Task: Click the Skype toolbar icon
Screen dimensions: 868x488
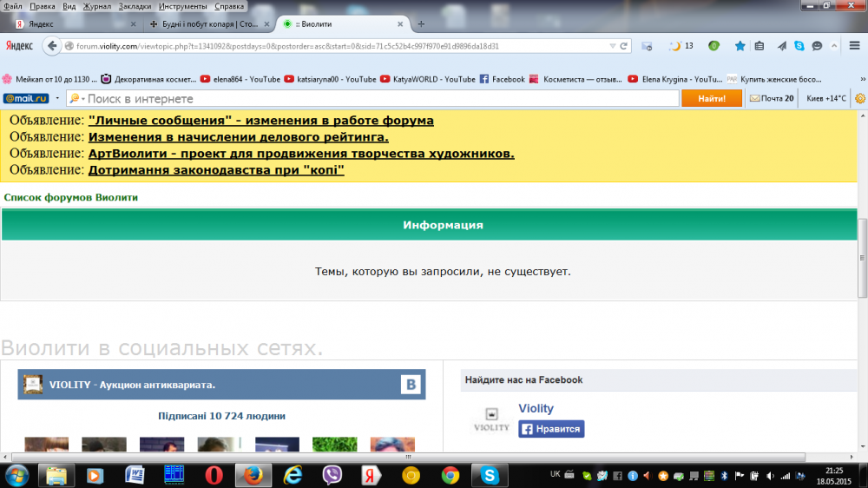Action: tap(799, 46)
